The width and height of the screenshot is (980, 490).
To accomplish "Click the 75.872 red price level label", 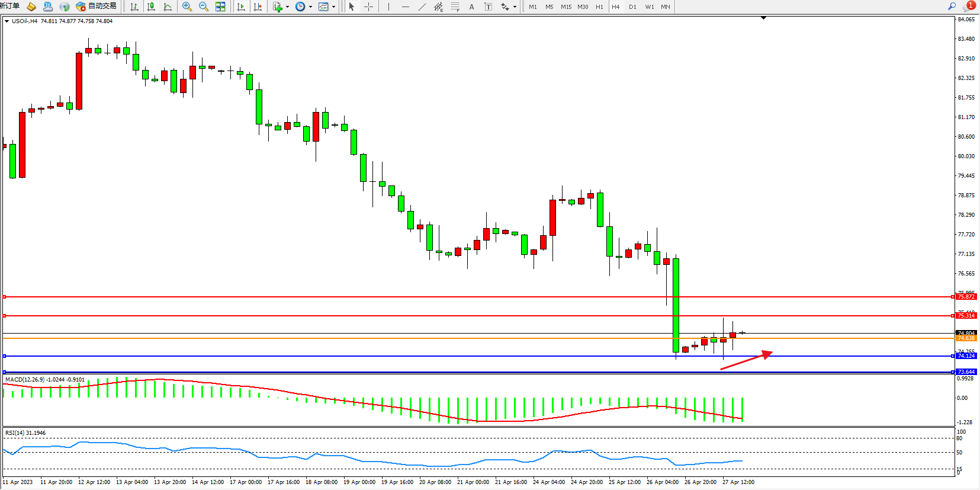I will pos(966,296).
